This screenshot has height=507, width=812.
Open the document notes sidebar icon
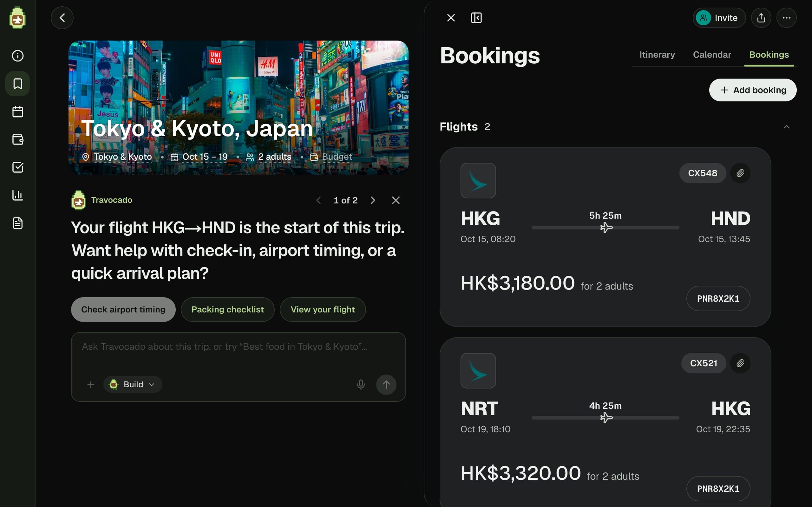click(x=17, y=223)
